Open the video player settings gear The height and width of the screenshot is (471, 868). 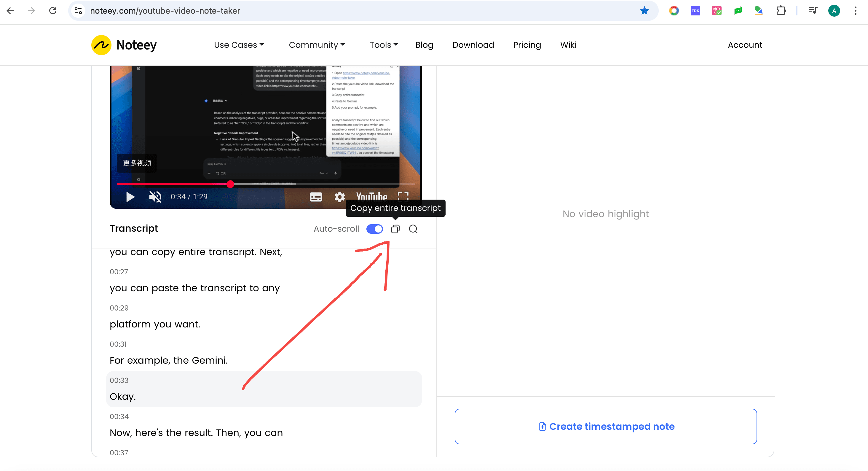click(340, 197)
